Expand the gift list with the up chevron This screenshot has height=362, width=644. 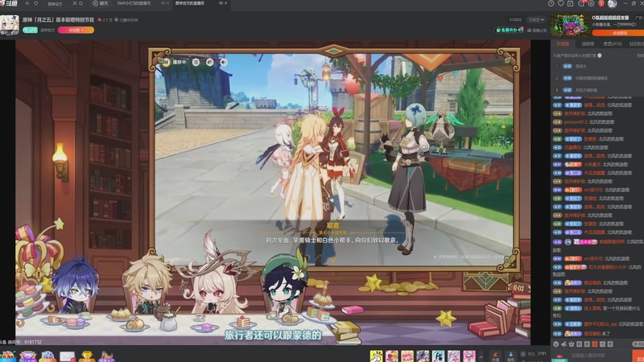point(481,356)
